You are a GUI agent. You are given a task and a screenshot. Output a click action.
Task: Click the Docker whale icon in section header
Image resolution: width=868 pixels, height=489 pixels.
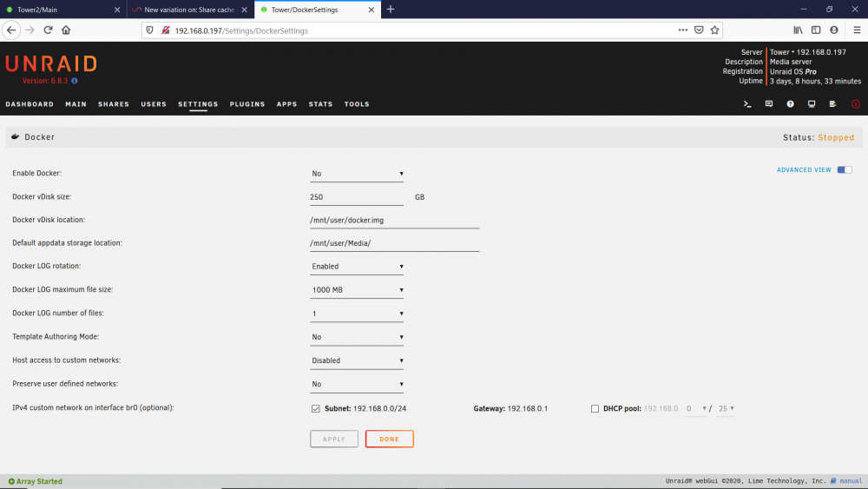(16, 136)
